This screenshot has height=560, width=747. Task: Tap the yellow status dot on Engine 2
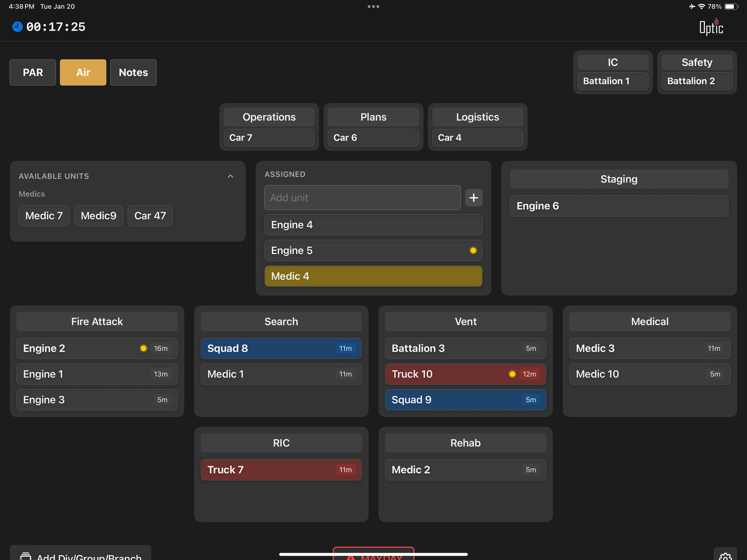143,348
